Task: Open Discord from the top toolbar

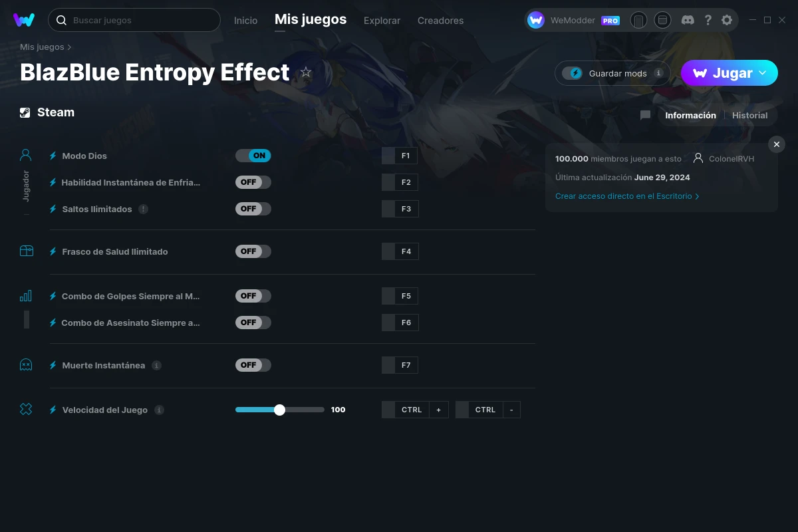Action: 688,20
